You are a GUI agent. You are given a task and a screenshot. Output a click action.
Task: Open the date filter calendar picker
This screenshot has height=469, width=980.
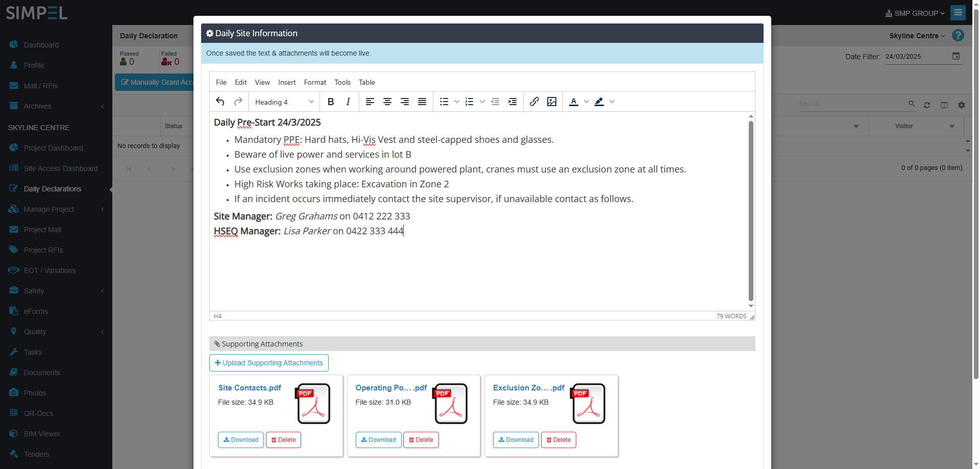pos(956,56)
